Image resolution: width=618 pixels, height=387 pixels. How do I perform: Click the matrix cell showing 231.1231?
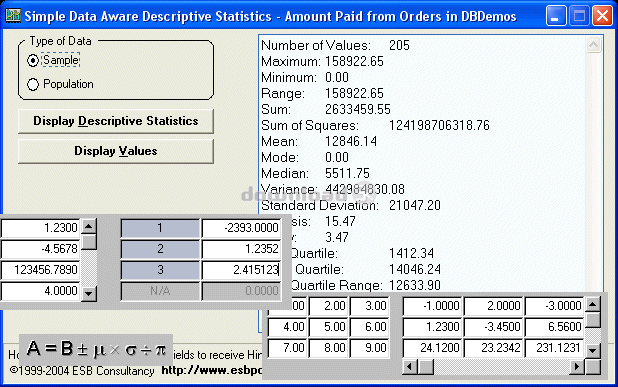pyautogui.click(x=555, y=348)
